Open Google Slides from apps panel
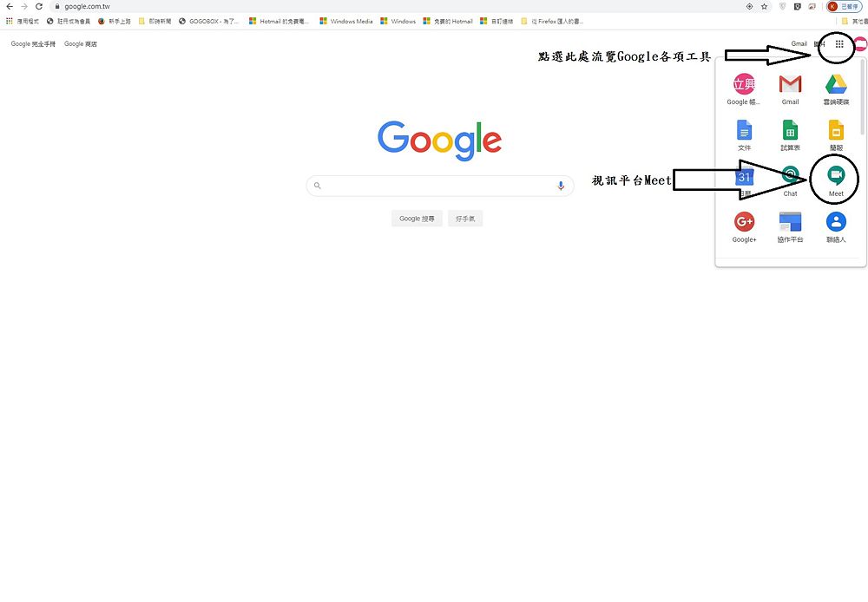Screen dimensions: 868x602 point(836,135)
